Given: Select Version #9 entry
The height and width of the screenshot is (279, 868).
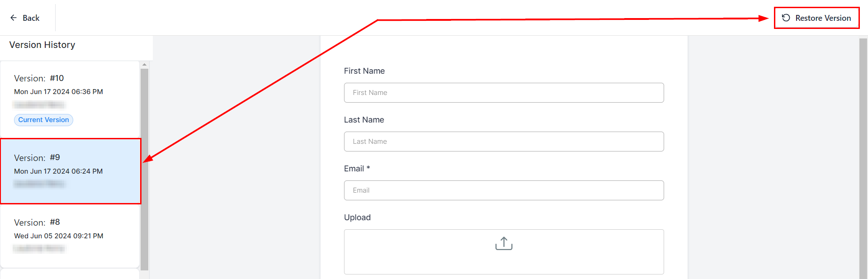Looking at the screenshot, I should click(x=71, y=171).
